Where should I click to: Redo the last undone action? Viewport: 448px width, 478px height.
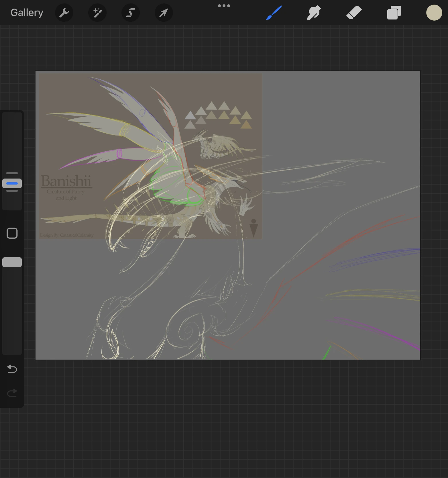point(12,393)
